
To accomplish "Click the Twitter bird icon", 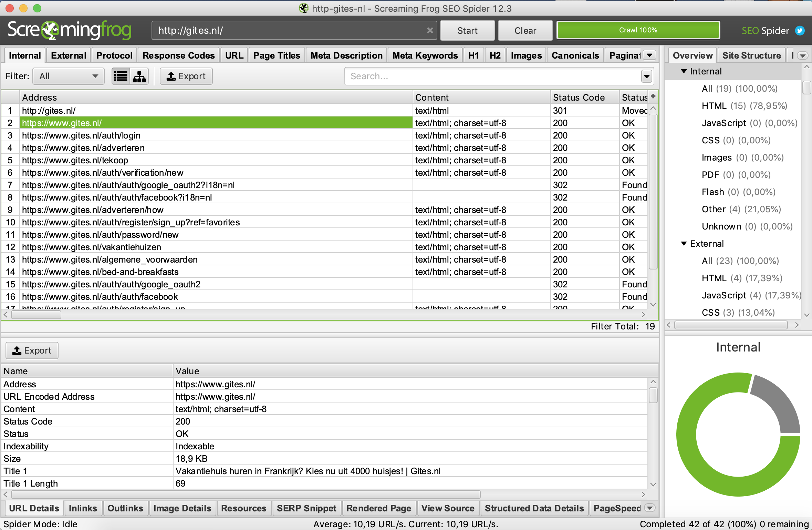I will [800, 31].
